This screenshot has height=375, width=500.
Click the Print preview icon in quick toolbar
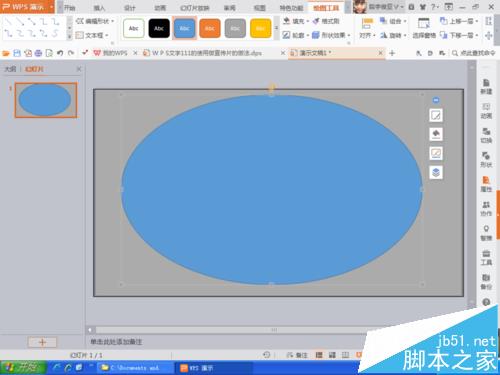[49, 53]
